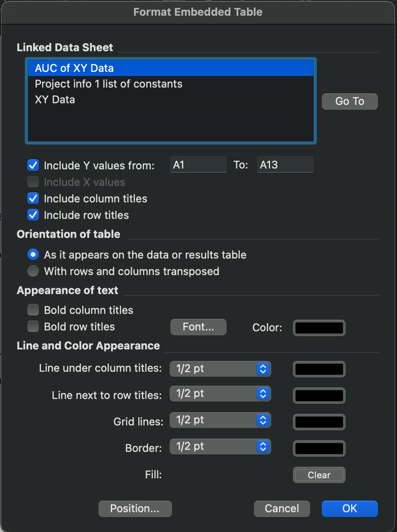Open the Border thickness dropdown
Screen dimensions: 397x532
coord(220,446)
